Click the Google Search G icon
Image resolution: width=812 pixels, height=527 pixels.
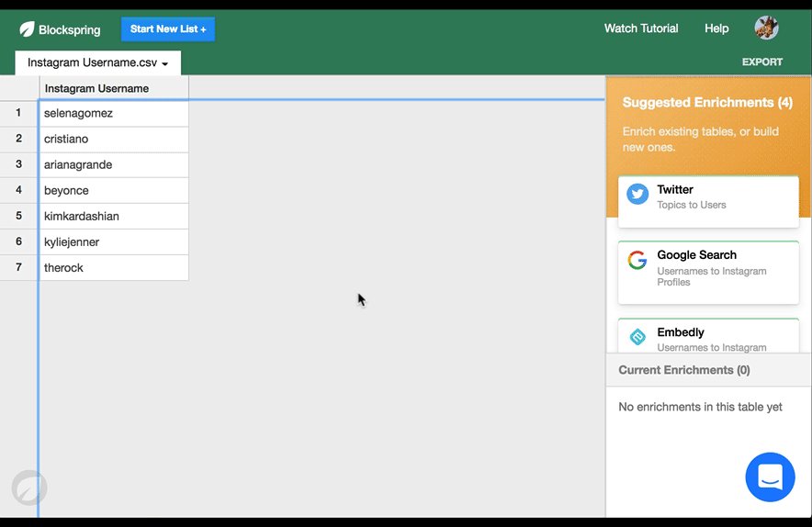pos(637,261)
